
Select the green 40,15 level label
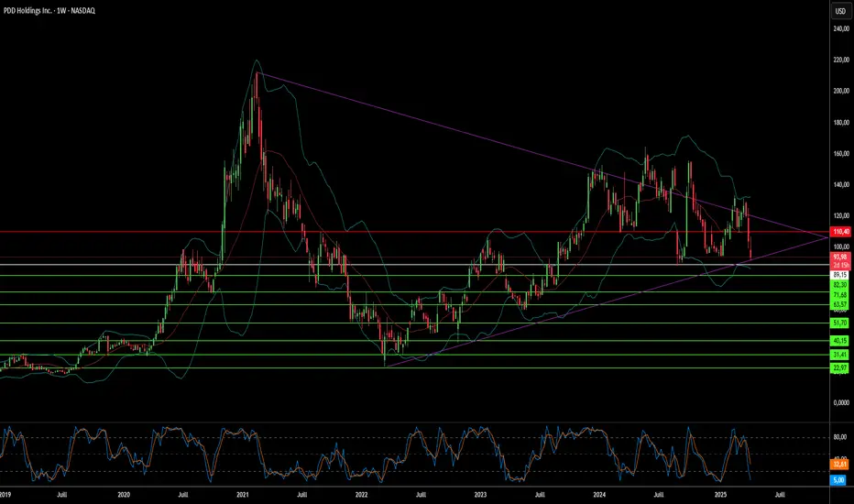[x=838, y=342]
